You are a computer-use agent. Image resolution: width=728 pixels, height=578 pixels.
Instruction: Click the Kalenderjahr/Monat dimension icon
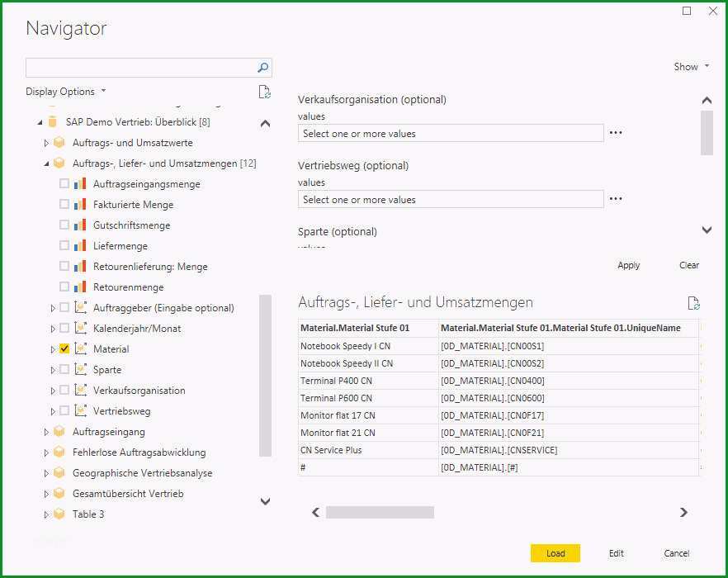coord(81,328)
